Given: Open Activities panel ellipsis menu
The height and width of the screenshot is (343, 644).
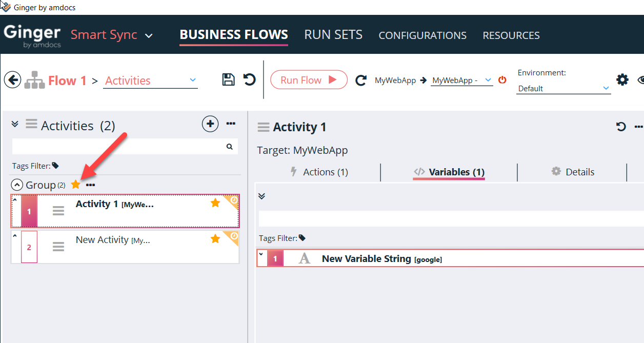Looking at the screenshot, I should [x=231, y=124].
